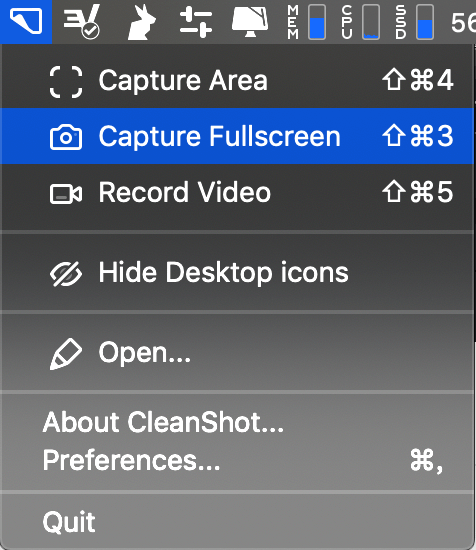476x550 pixels.
Task: Select Capture Area from the menu
Action: coord(237,81)
